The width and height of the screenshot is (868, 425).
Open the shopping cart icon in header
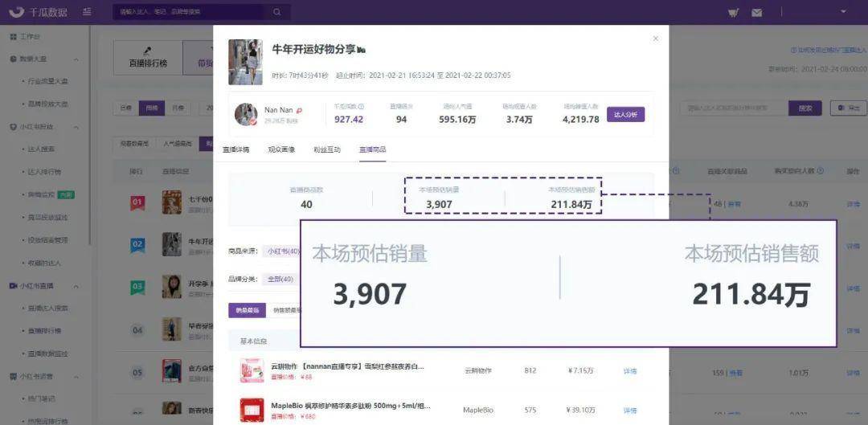click(x=734, y=12)
